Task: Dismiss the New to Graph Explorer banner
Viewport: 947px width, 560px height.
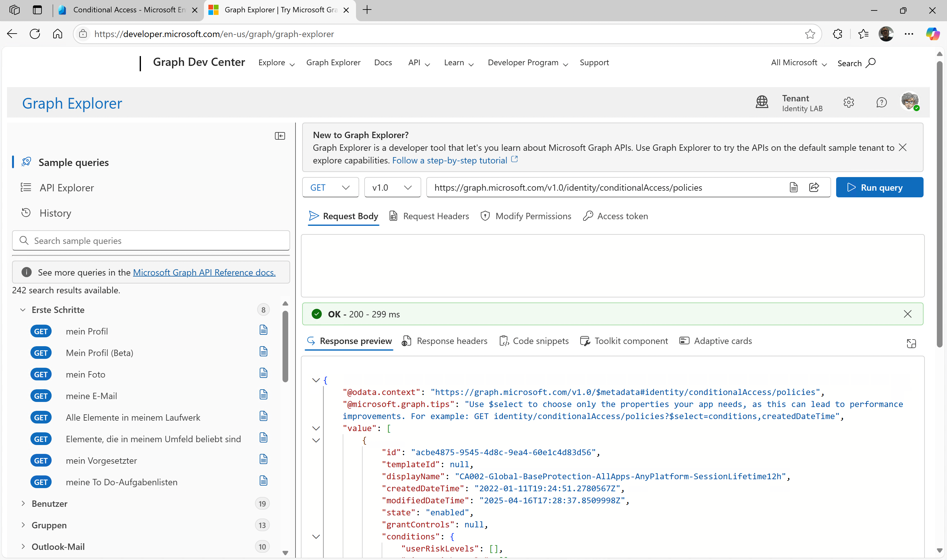Action: pos(902,148)
